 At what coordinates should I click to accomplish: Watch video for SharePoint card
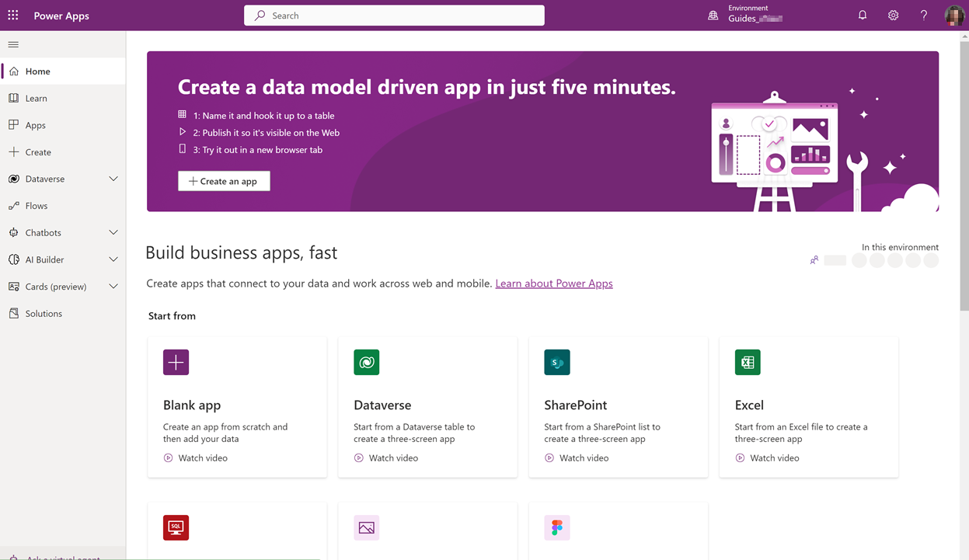tap(584, 458)
